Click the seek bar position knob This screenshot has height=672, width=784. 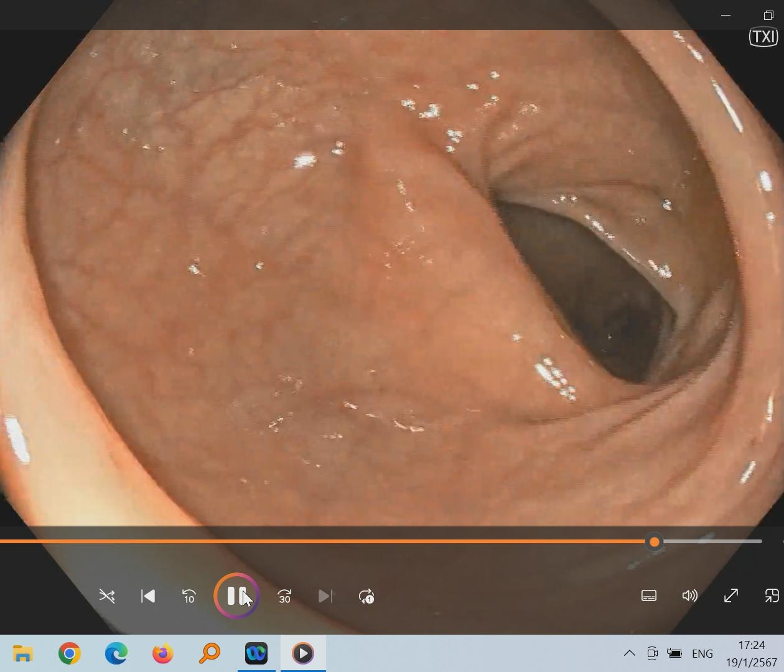click(x=654, y=542)
